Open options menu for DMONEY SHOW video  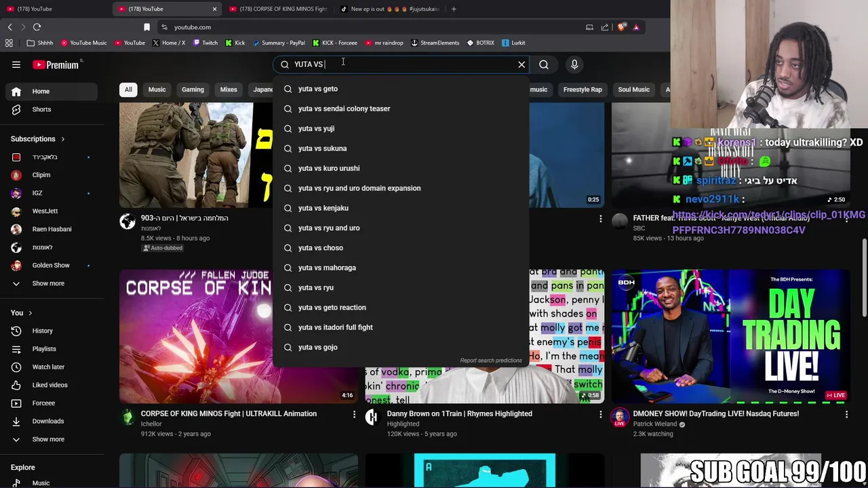[x=846, y=414]
